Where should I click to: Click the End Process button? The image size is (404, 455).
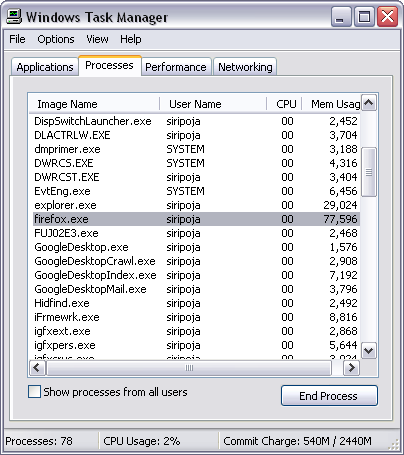coord(329,396)
